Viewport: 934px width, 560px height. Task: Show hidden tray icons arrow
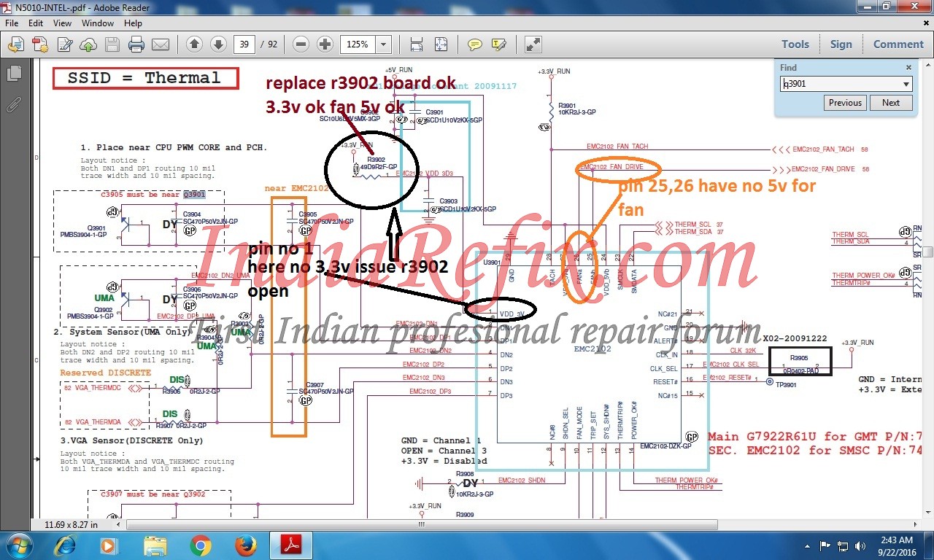click(808, 545)
